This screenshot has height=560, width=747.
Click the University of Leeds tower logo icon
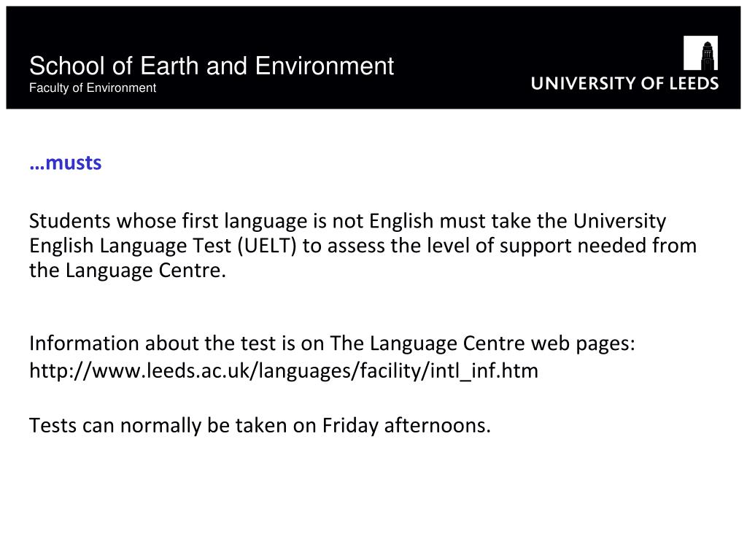point(700,52)
